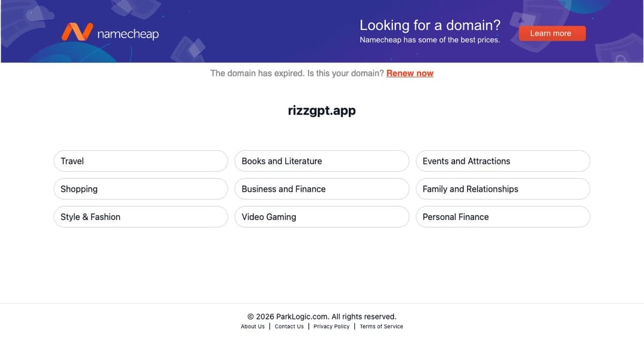Click the Learn more button

[552, 33]
